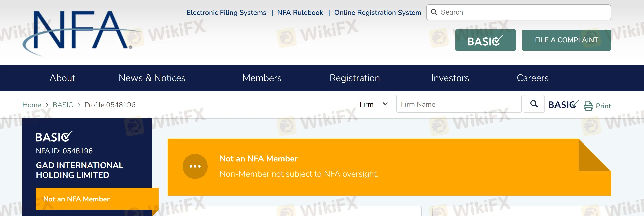
Task: Click the NFA logo
Action: pyautogui.click(x=80, y=31)
